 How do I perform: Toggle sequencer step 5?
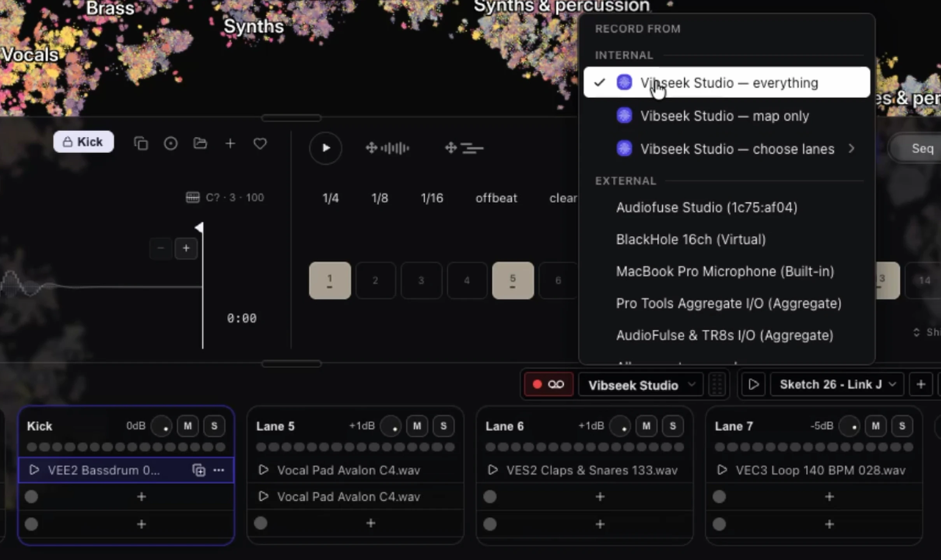tap(513, 280)
